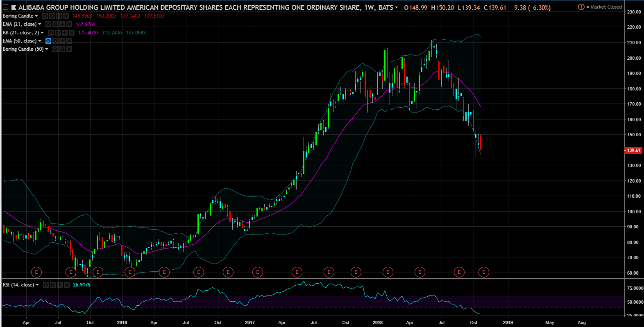This screenshot has width=644, height=327.
Task: Remove EMA (21, close) using its X icon
Action: [69, 24]
